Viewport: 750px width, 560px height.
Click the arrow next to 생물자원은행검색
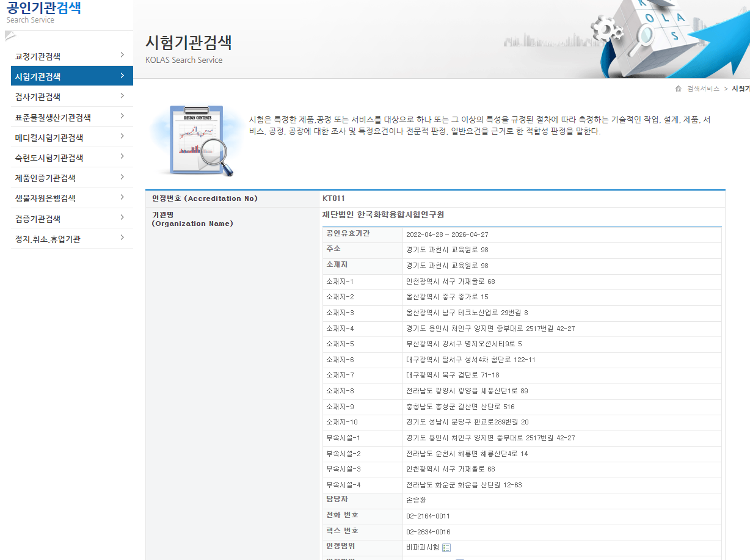122,197
